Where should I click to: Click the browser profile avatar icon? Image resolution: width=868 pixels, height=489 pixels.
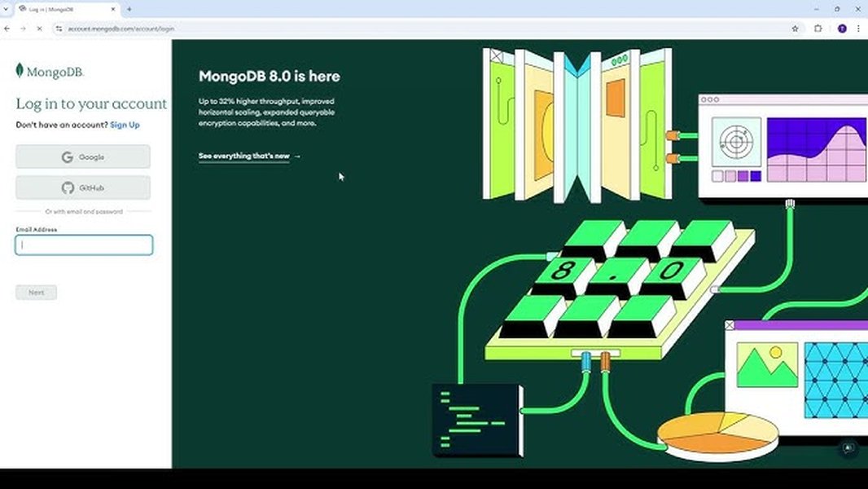coord(841,28)
